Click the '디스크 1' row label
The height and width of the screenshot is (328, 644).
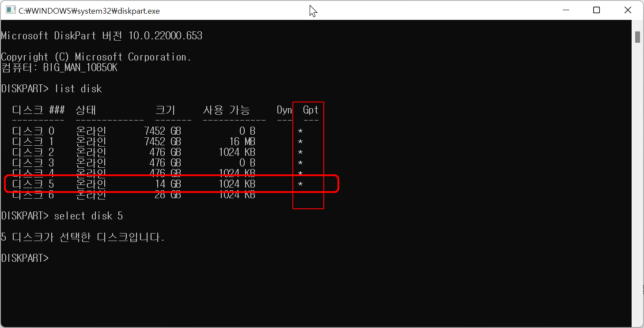pos(33,142)
